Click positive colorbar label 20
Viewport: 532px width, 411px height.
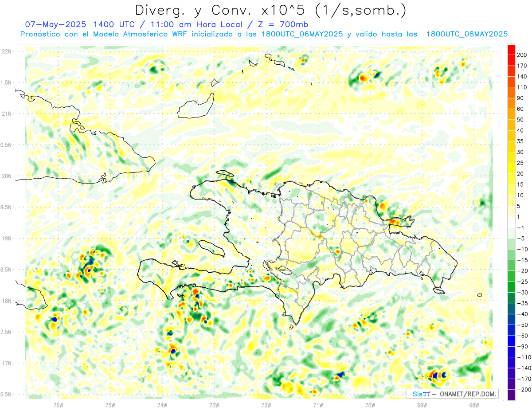[520, 174]
